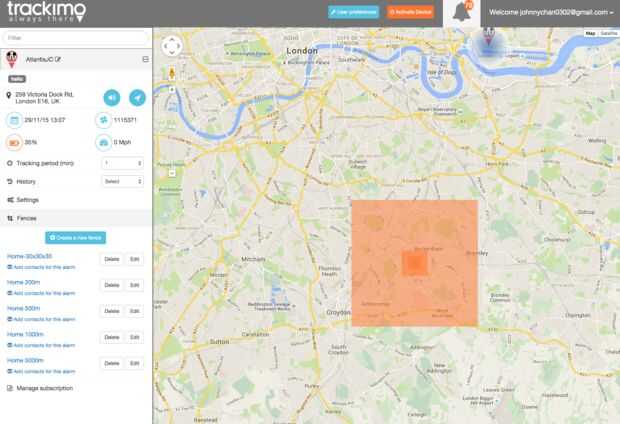Screen dimensions: 620x424
Task: Add contacts for Home 500m alarm
Action: [42, 320]
